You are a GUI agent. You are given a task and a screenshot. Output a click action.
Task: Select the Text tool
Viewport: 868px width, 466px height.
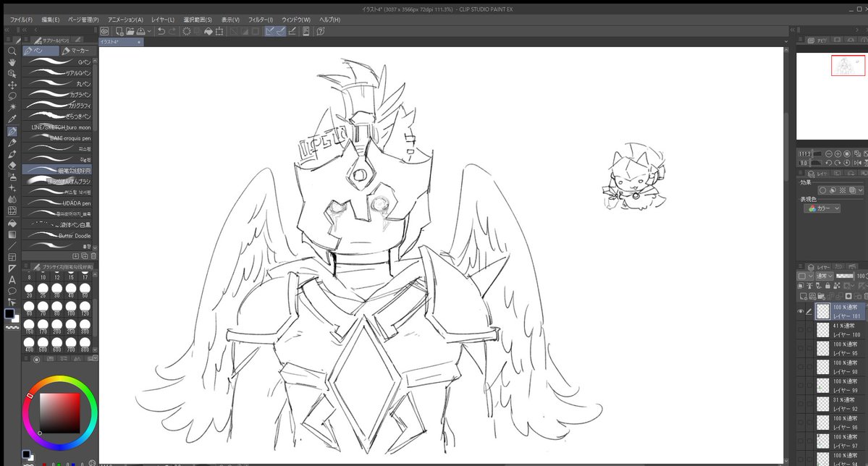12,280
